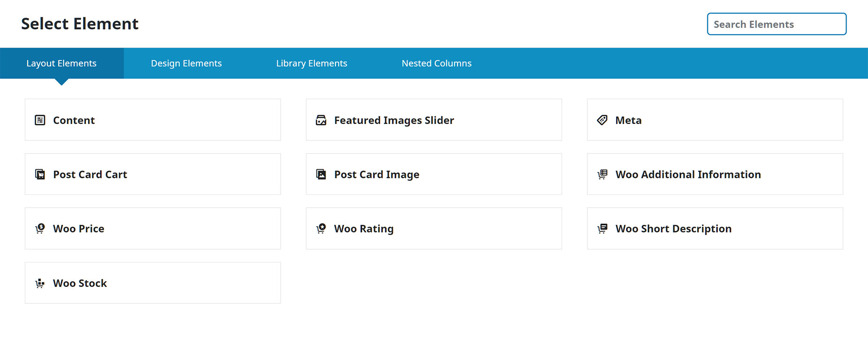Select the Meta element

click(715, 120)
